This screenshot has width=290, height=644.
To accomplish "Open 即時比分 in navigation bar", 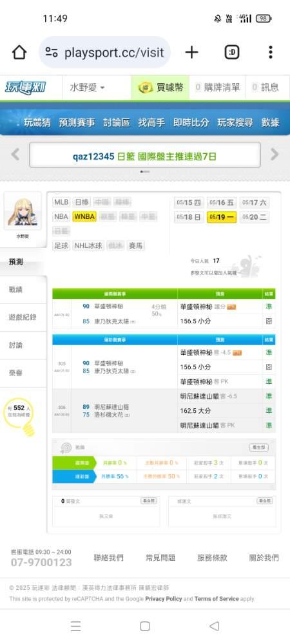I will coord(191,122).
